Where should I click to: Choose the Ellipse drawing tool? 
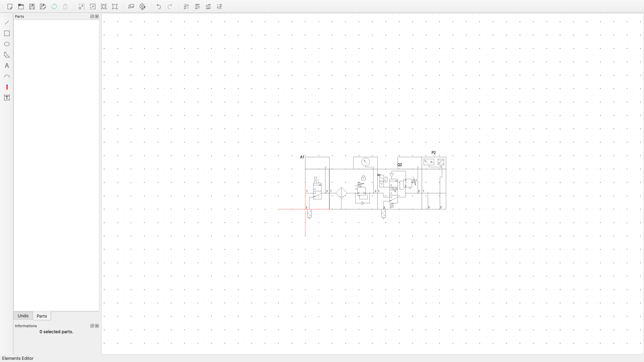pyautogui.click(x=7, y=44)
